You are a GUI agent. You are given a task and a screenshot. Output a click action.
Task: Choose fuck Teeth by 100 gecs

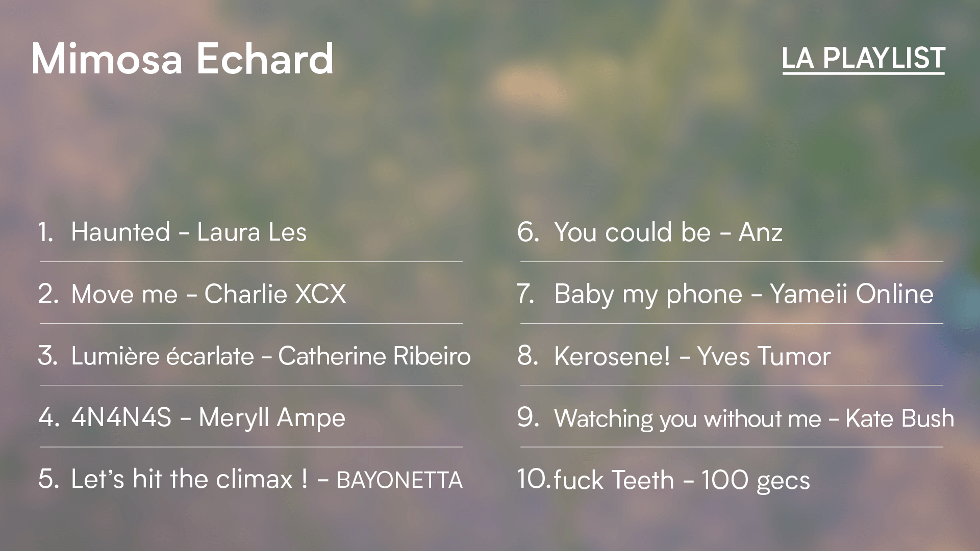[x=682, y=480]
